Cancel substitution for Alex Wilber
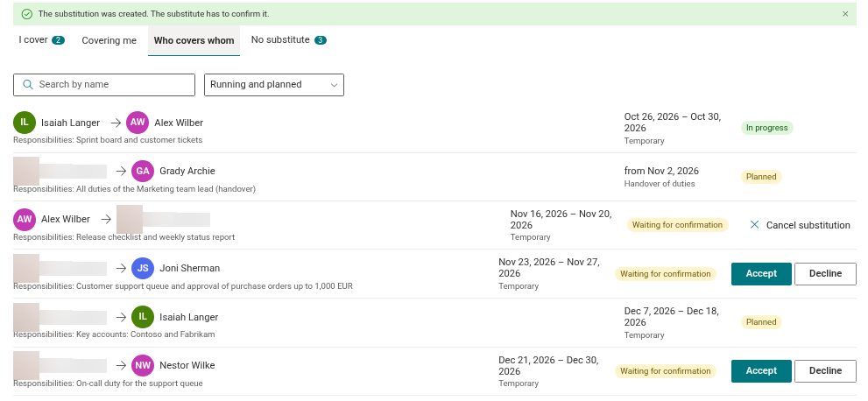 (800, 225)
